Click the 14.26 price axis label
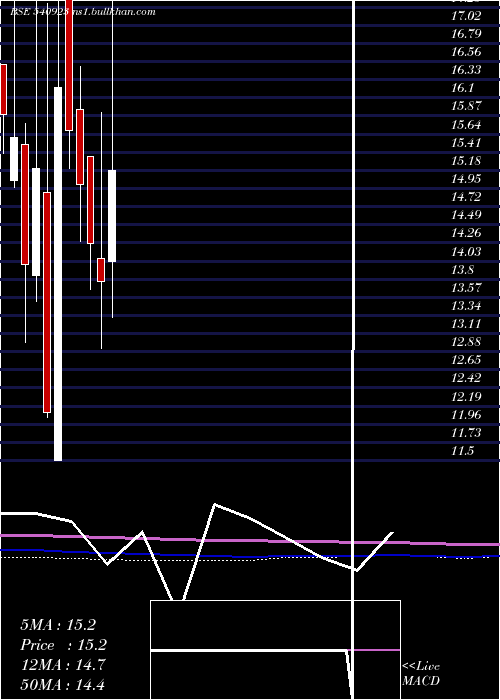Screen dimensions: 500x700 coord(466,233)
